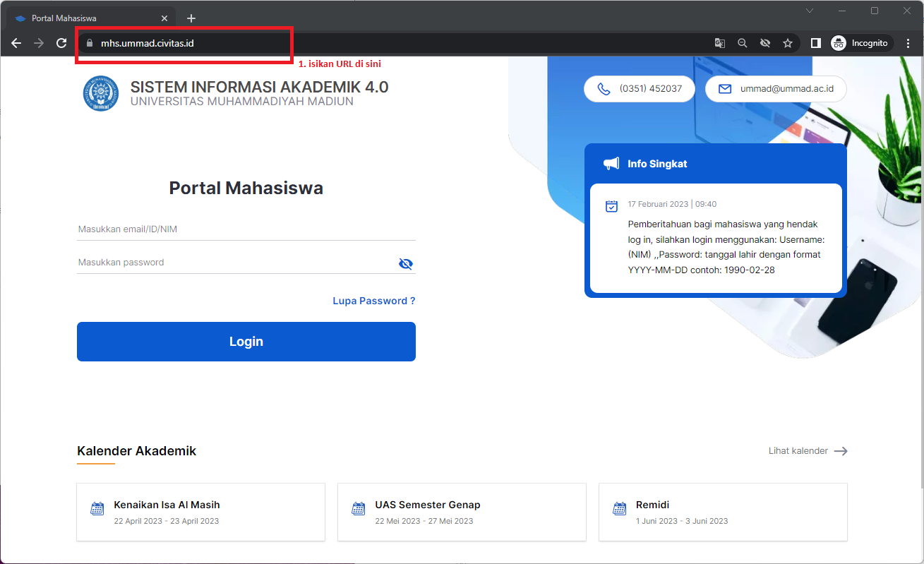Screen dimensions: 924x564
Task: Click the Google Translate icon in the toolbar
Action: point(719,43)
